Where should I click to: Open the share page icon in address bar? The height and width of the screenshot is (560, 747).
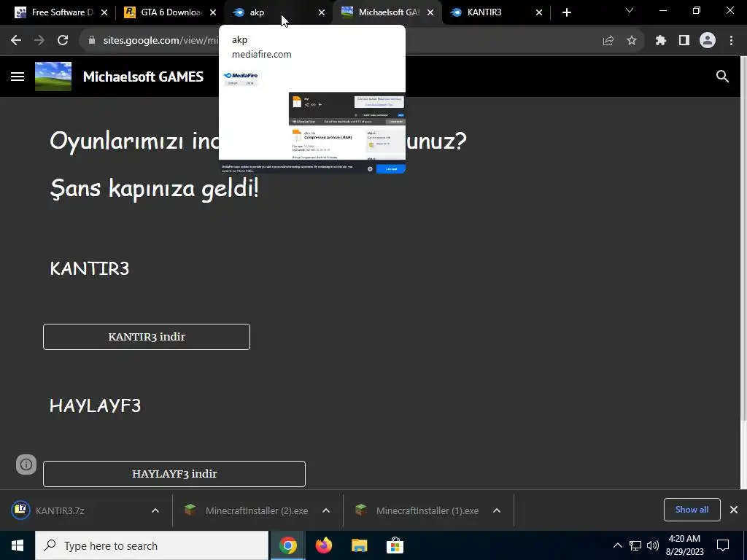[x=608, y=41]
